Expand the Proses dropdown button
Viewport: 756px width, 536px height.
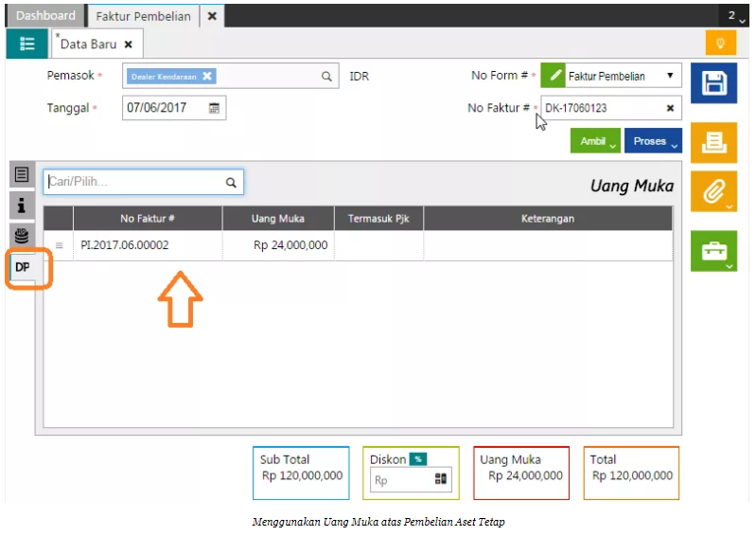pyautogui.click(x=653, y=141)
